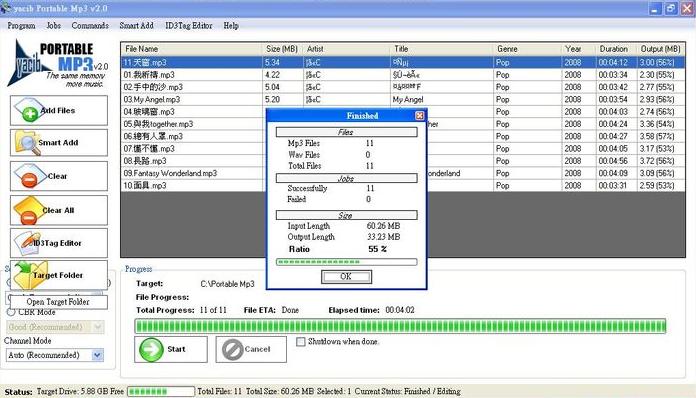The image size is (696, 398).
Task: Select the 09.Fantasy Wonderland.mp3 file row
Action: (x=403, y=173)
